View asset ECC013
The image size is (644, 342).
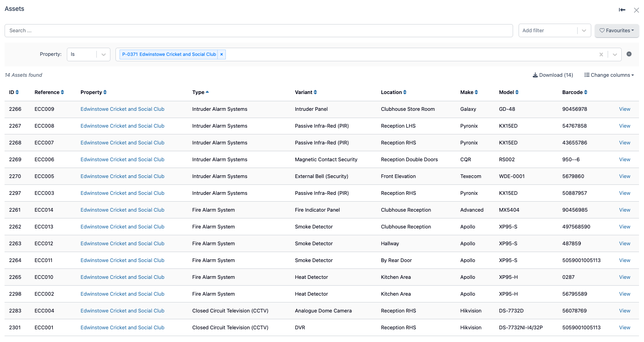[624, 227]
